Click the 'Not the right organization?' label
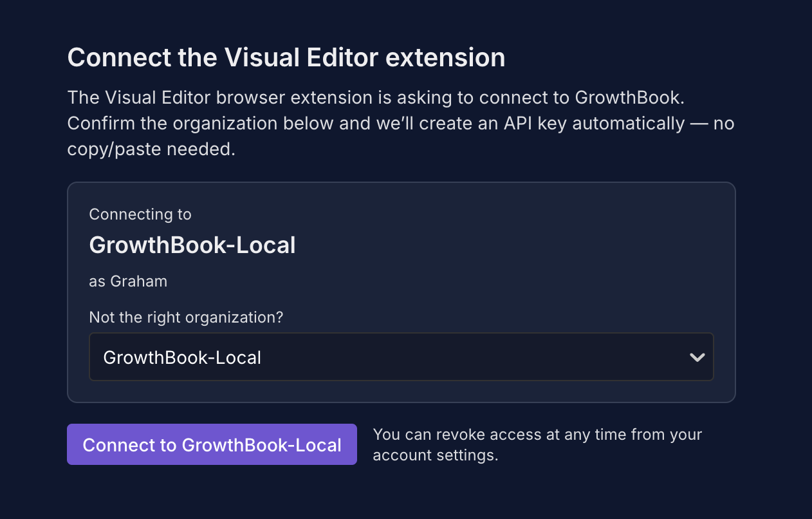This screenshot has width=812, height=519. point(187,317)
